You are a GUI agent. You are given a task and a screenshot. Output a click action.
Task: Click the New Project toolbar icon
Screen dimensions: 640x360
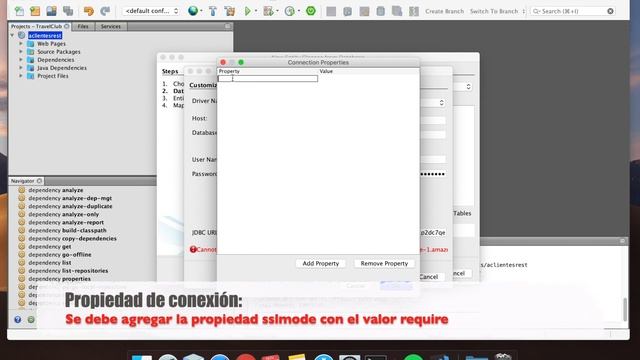pos(35,11)
